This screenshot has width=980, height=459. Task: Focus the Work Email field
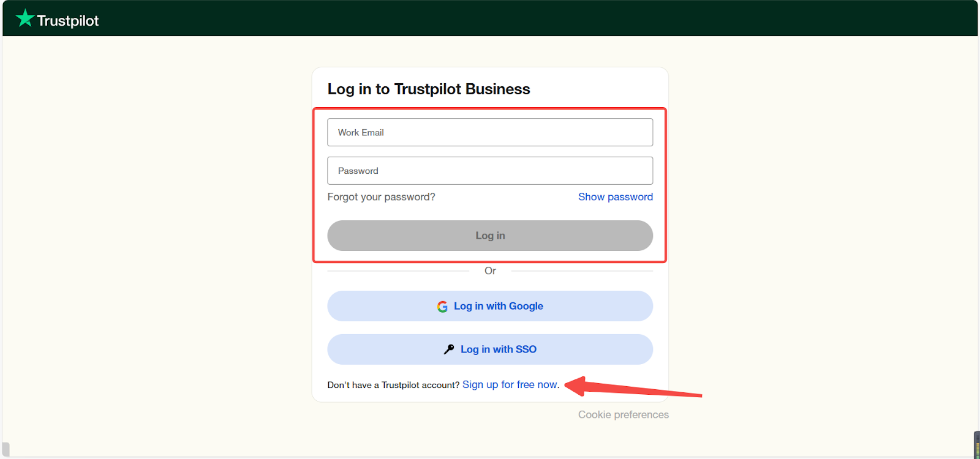[x=490, y=132]
